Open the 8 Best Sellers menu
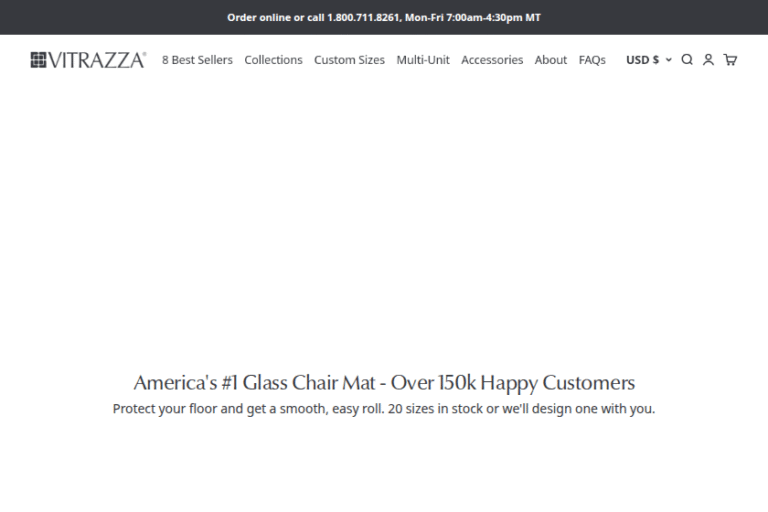Viewport: 768px width, 512px height. pyautogui.click(x=197, y=60)
